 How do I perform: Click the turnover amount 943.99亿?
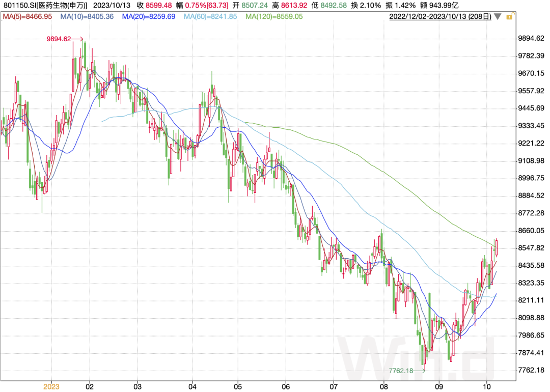(x=444, y=6)
